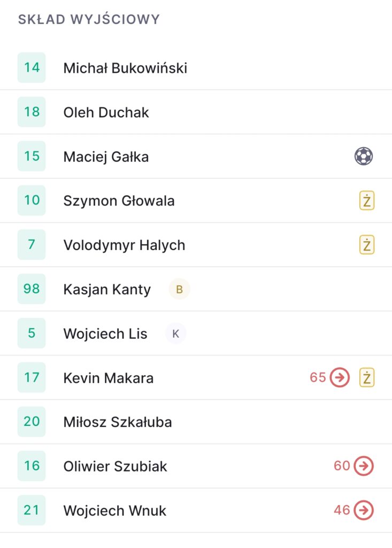This screenshot has width=392, height=548.
Task: Open Michał Bukowiński's player profile
Action: (125, 68)
